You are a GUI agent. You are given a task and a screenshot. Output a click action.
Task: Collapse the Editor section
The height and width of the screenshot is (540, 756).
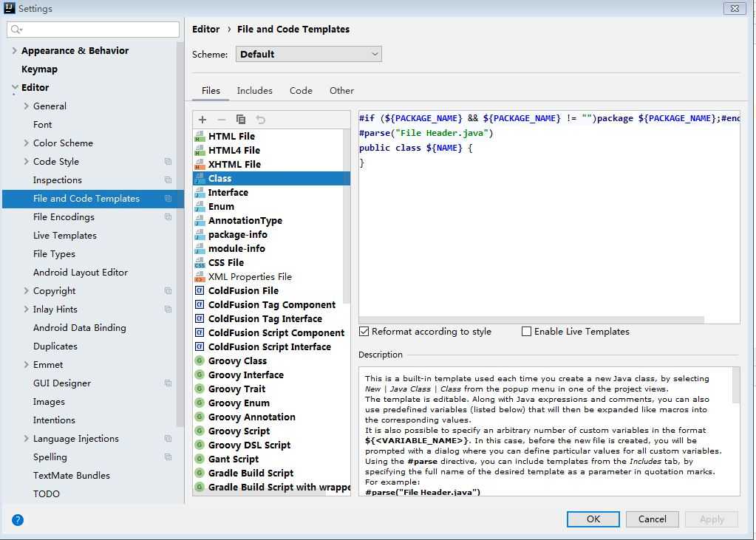15,87
